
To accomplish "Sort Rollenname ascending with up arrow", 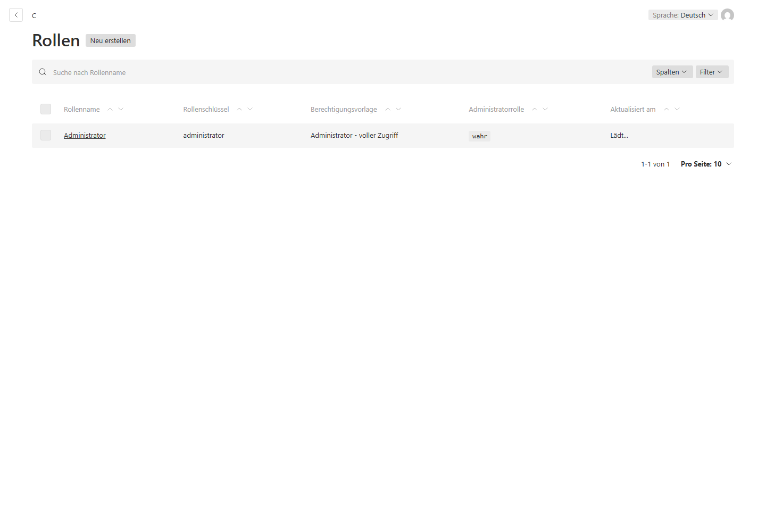I will point(110,109).
